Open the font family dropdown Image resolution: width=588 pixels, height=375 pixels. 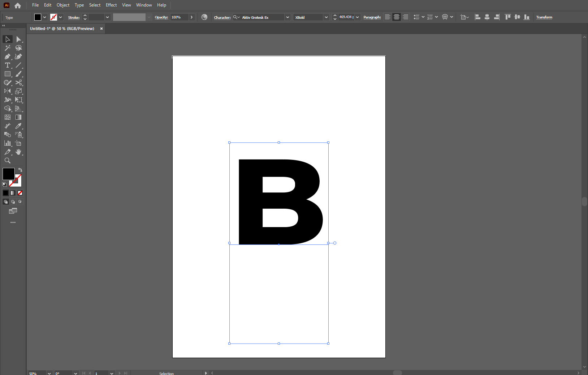(287, 17)
